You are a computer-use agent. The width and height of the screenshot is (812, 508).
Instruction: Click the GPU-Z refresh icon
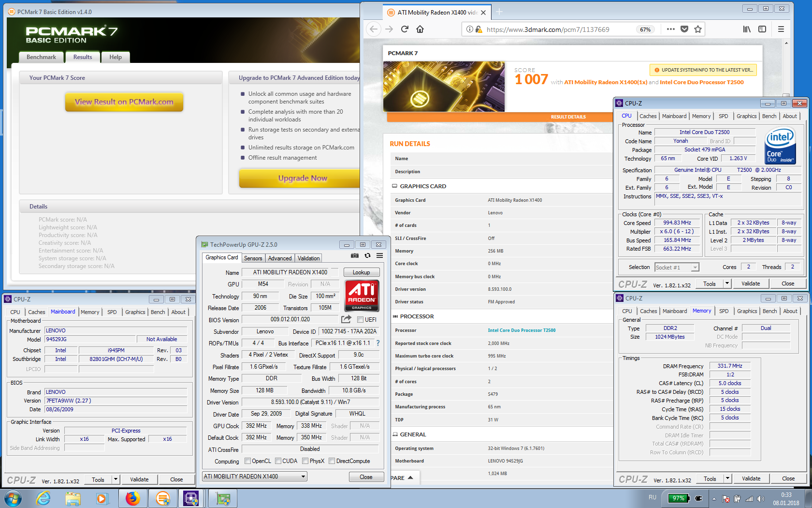367,255
